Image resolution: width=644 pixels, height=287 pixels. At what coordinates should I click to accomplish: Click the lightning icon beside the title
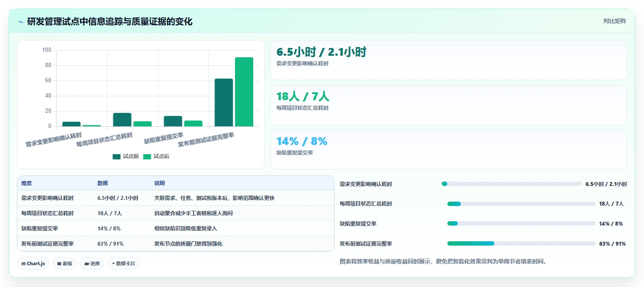(x=20, y=21)
